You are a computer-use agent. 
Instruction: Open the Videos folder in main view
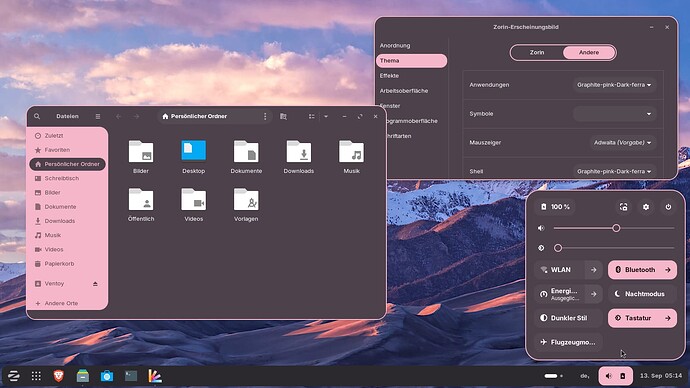point(194,200)
